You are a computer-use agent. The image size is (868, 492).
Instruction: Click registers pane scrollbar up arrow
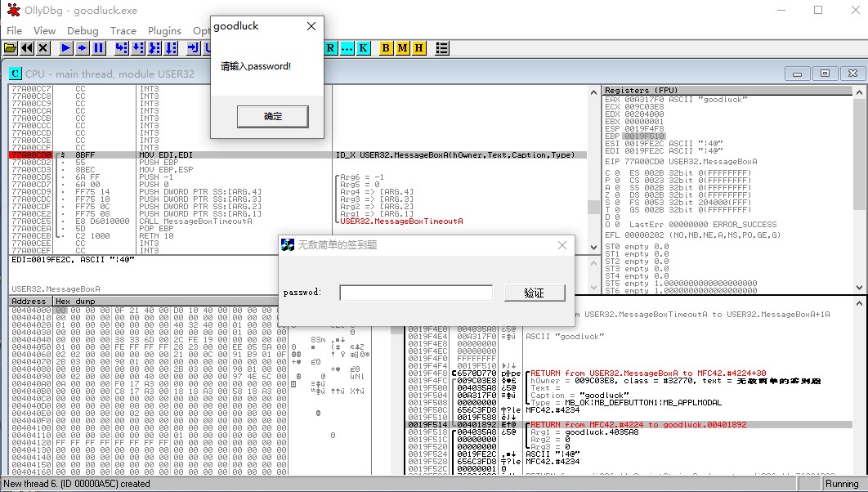[859, 92]
